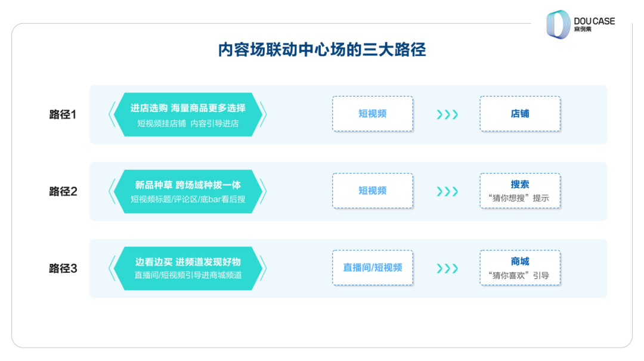Click the triple chevron arrows in 路径1 row

[447, 114]
